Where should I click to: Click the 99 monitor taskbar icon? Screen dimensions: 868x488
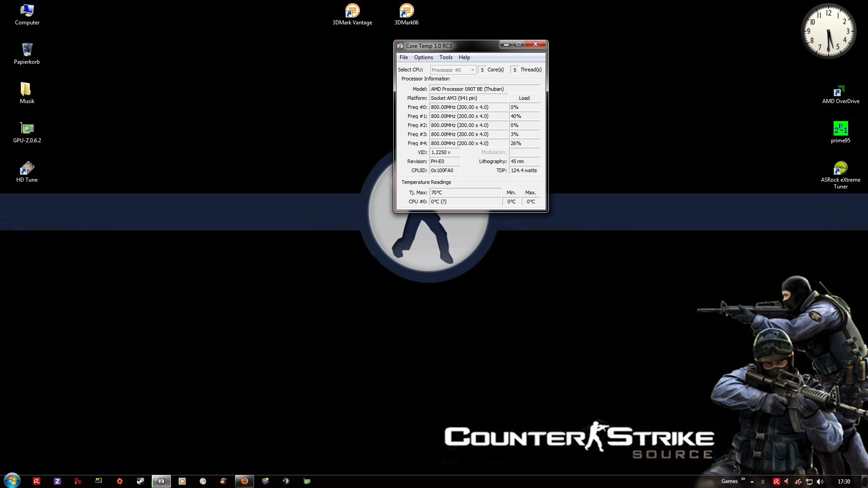click(99, 481)
